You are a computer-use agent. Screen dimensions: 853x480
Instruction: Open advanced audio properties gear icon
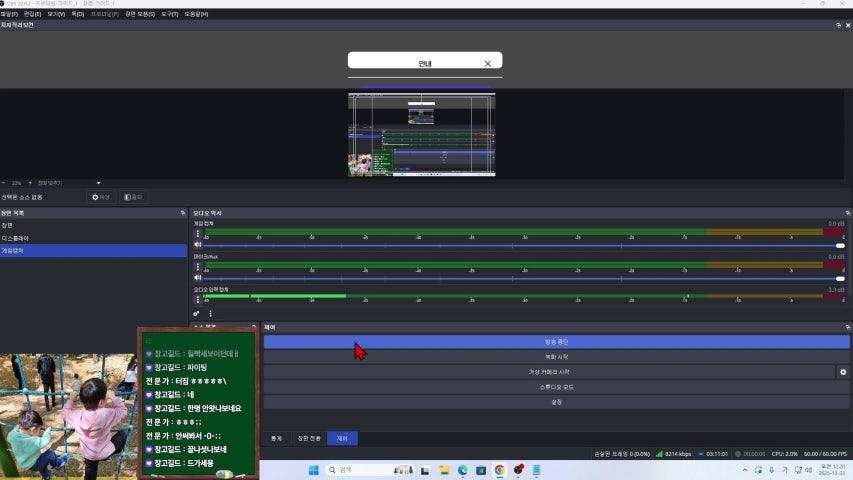coord(197,313)
